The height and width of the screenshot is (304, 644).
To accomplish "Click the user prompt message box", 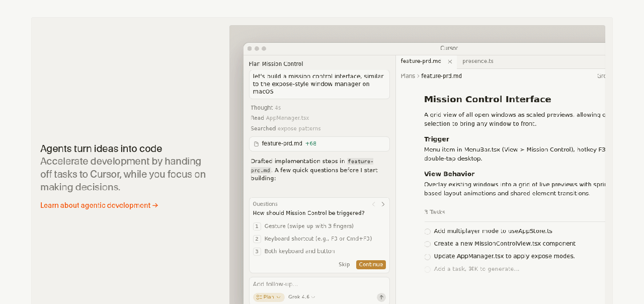I will 319,84.
